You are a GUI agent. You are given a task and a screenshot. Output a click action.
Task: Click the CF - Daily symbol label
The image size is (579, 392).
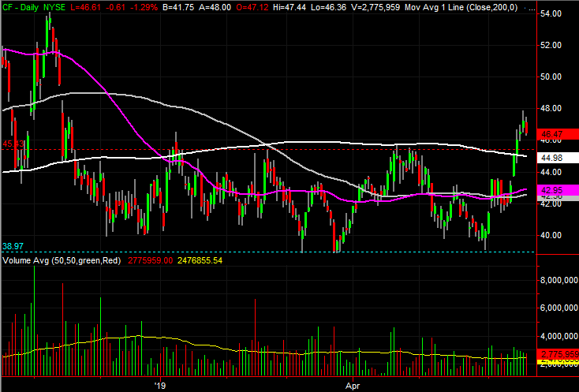click(x=21, y=7)
